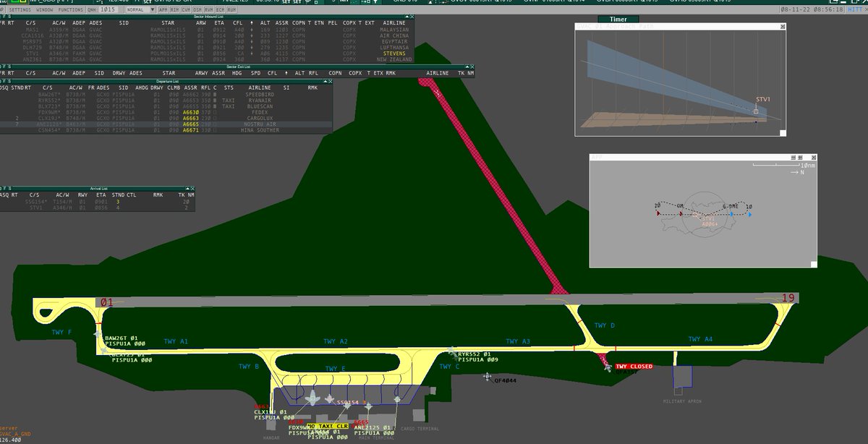Toggle the RUM button
Screen dimensions: 868x444
point(231,11)
